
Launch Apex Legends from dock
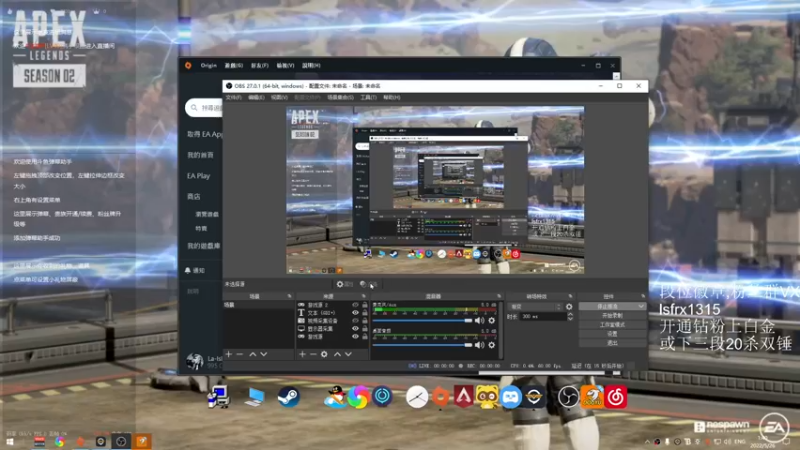point(464,397)
